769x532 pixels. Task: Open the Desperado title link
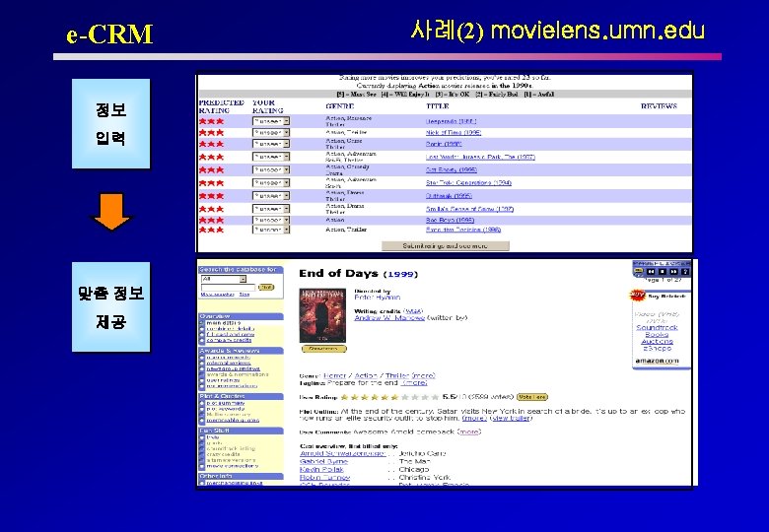pos(451,121)
